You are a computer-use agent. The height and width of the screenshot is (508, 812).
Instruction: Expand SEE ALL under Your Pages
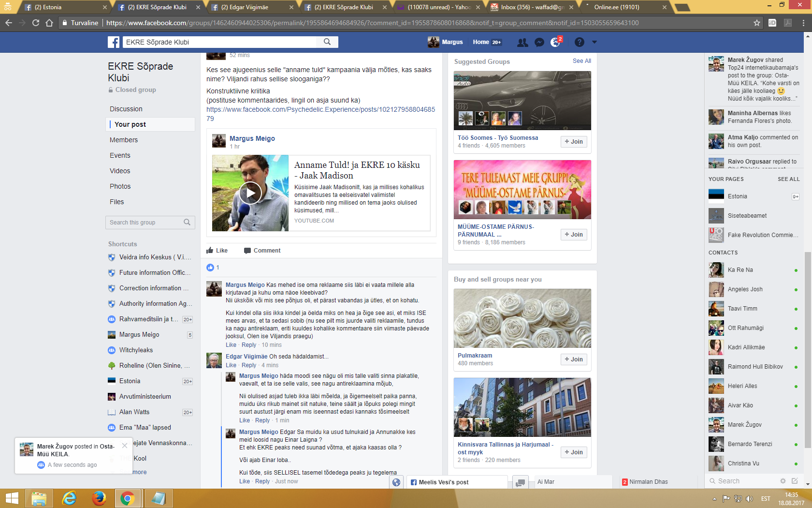(x=788, y=179)
